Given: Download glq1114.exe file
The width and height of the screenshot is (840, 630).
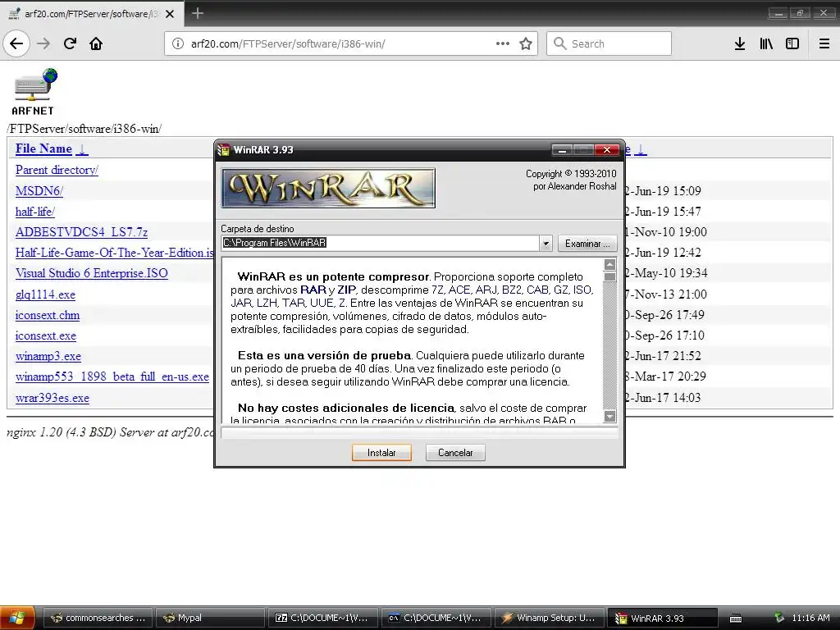Looking at the screenshot, I should (x=45, y=294).
